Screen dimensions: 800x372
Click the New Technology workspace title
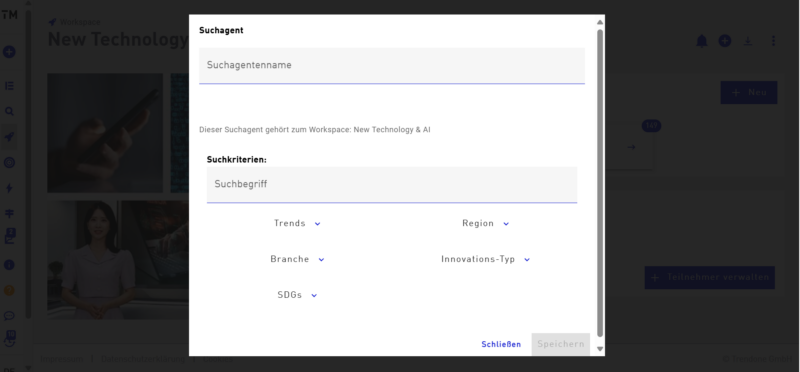[118, 39]
